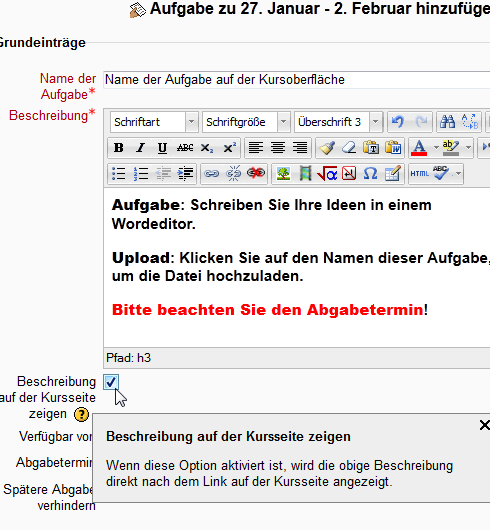Redo the last undone edit

pos(421,122)
